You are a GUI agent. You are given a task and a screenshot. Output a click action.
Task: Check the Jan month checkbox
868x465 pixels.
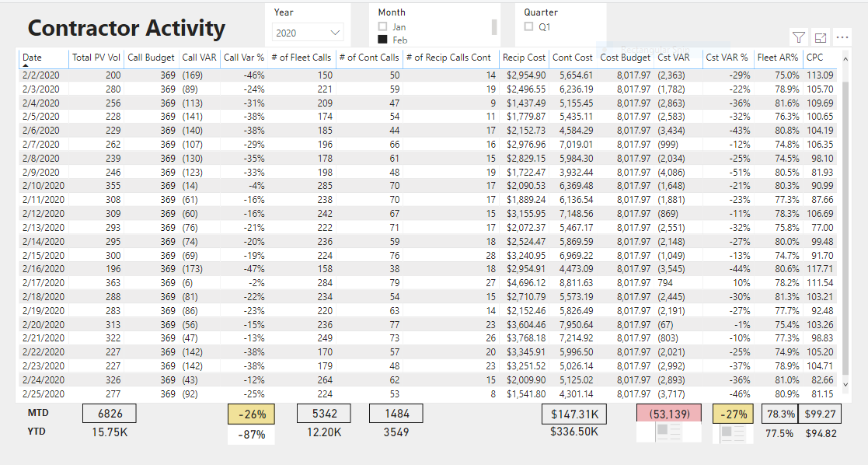pos(382,26)
